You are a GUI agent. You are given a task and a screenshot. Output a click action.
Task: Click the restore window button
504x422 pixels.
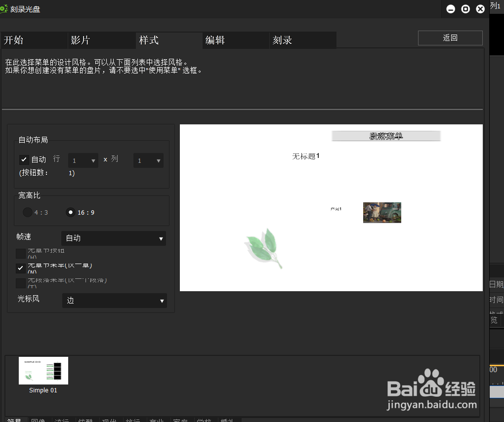pos(465,8)
